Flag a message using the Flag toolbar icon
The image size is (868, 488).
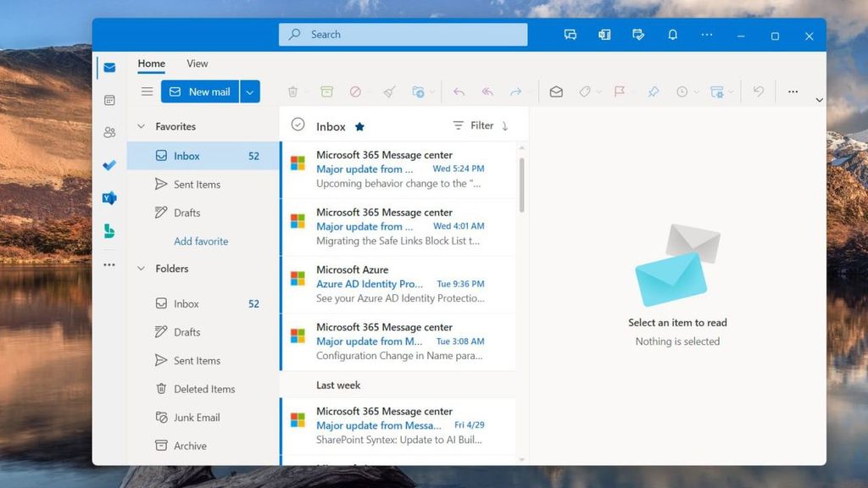tap(621, 91)
